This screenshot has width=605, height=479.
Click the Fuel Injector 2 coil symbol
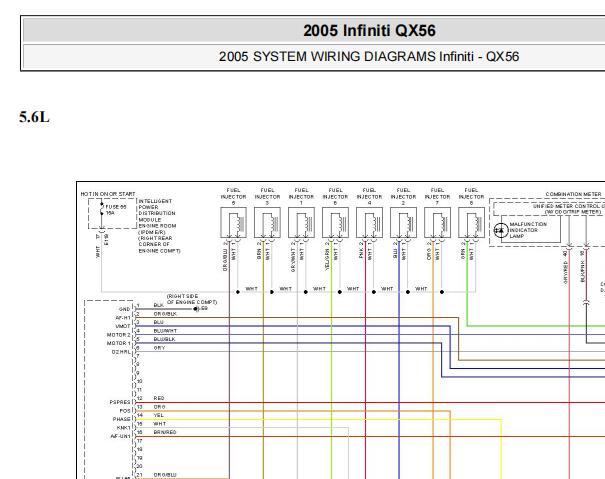point(403,223)
